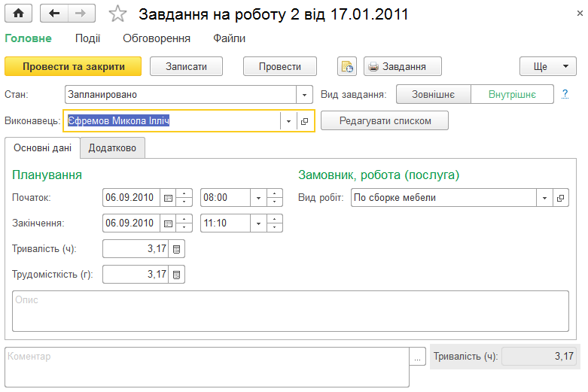This screenshot has height=392, width=588.
Task: Navigate forward with the right arrow
Action: point(81,14)
